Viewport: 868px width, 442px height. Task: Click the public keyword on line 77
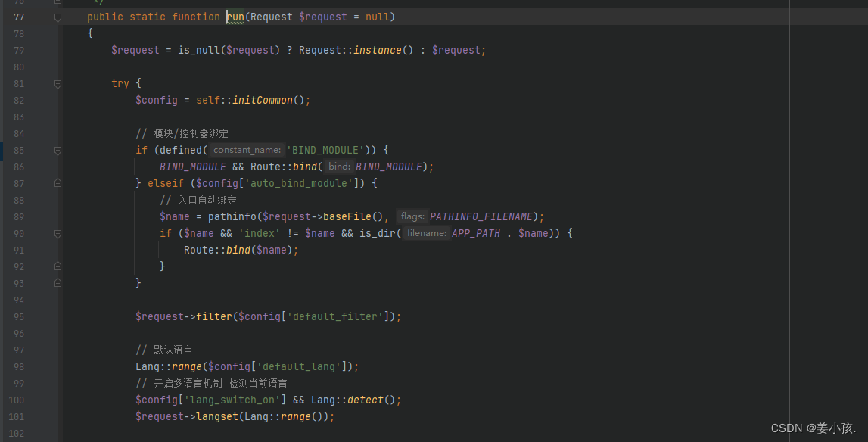pyautogui.click(x=105, y=17)
